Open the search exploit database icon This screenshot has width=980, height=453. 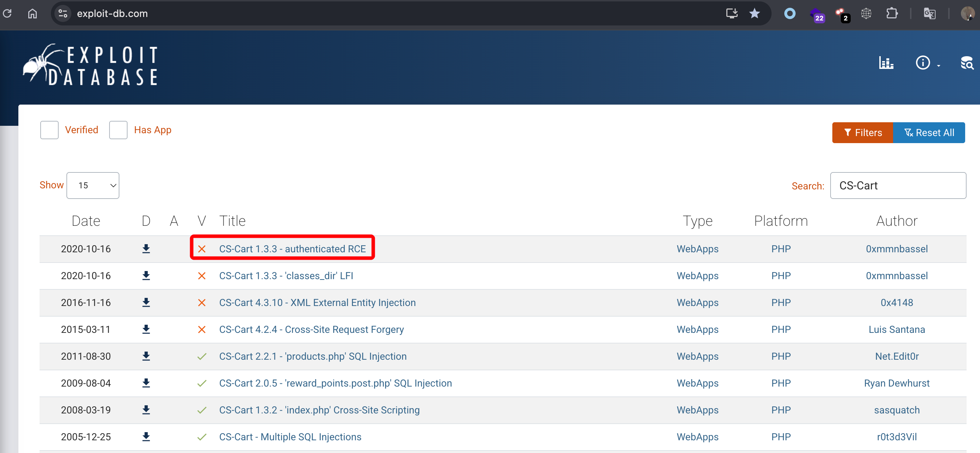pyautogui.click(x=966, y=63)
